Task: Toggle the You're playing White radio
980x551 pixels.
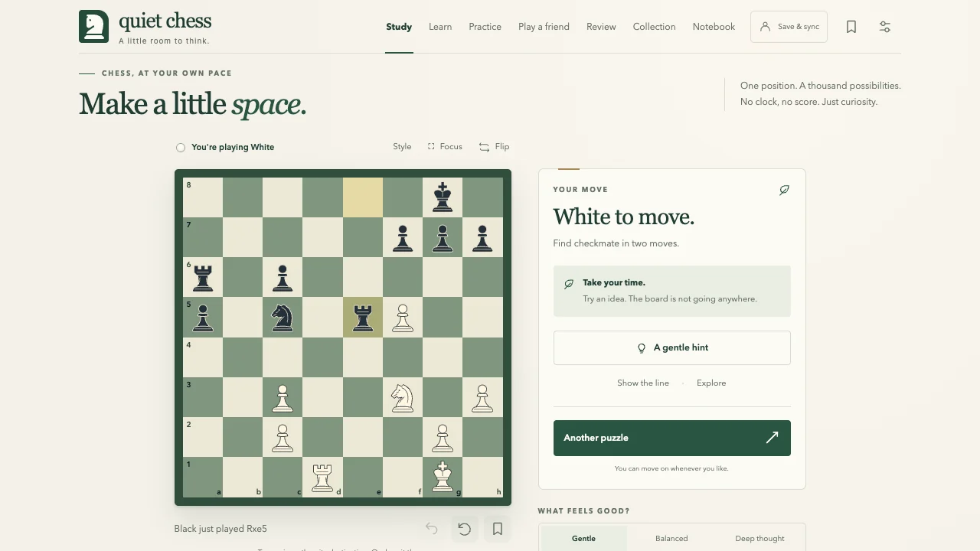Action: (181, 148)
